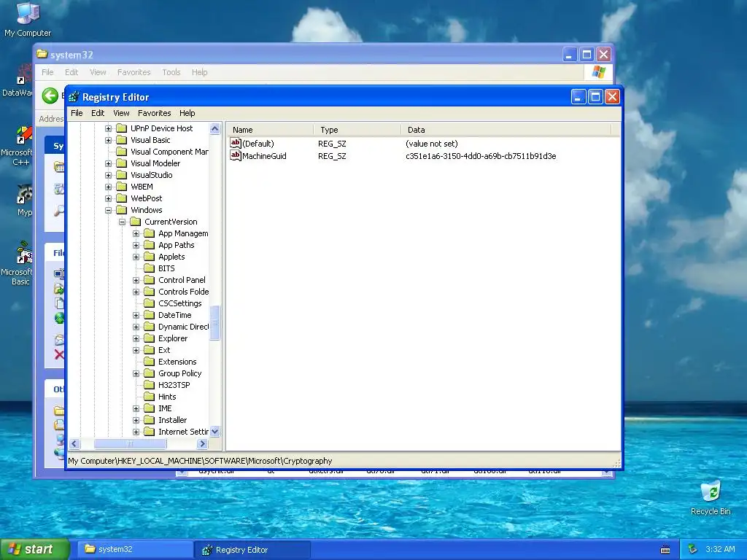Sort values by the Name column header
This screenshot has height=560, width=747.
click(x=270, y=130)
